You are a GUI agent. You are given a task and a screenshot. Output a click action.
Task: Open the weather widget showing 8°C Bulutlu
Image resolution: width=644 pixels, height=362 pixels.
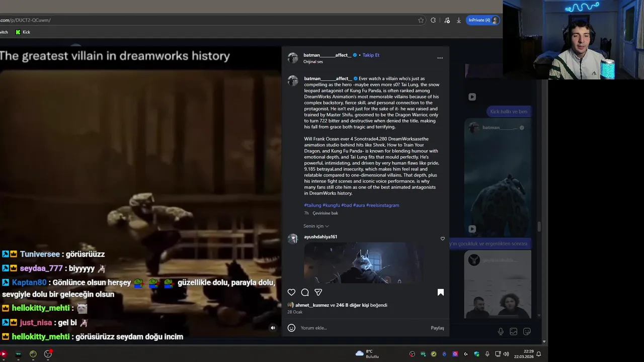(367, 354)
